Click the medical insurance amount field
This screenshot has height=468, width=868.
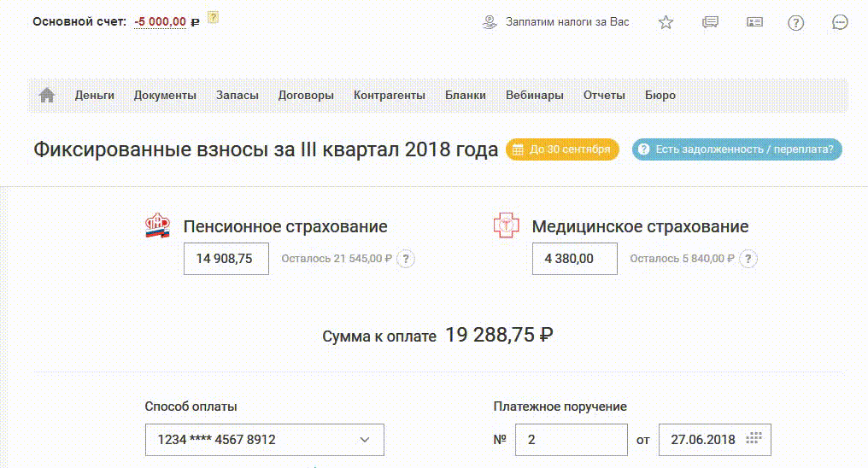(x=575, y=259)
